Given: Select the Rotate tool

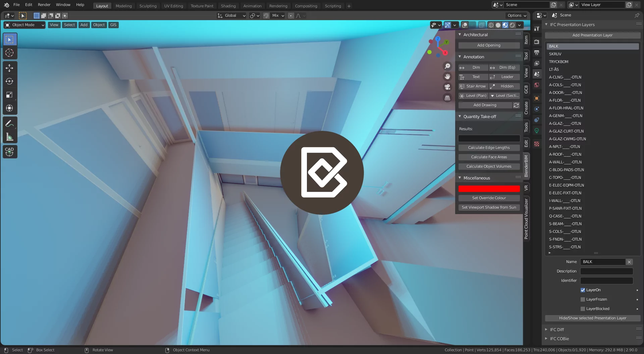Looking at the screenshot, I should pos(9,81).
